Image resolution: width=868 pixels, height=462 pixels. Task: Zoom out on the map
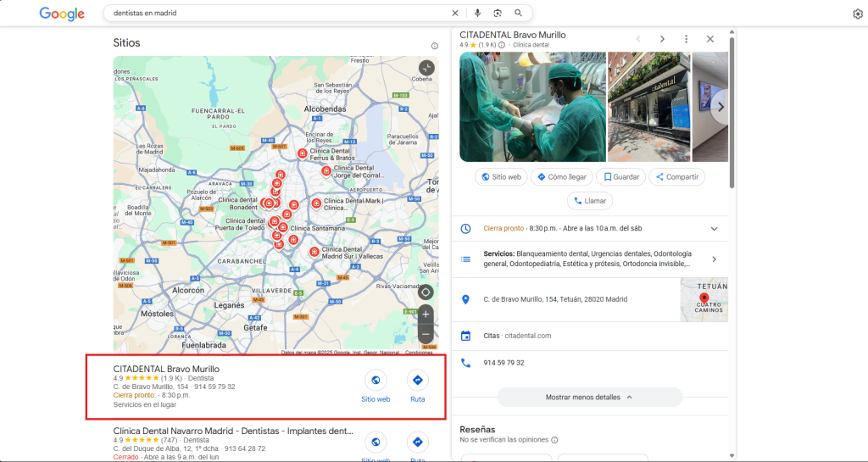426,334
